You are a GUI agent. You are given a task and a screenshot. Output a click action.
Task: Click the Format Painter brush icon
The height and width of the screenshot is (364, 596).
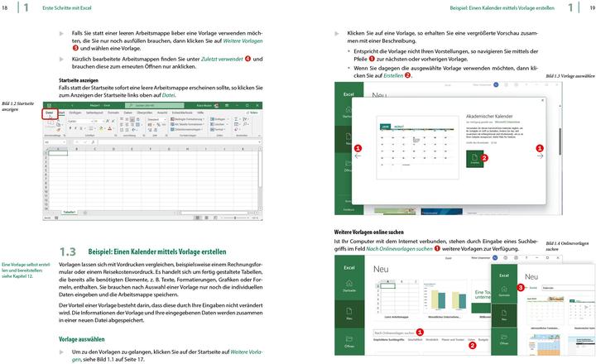[58, 130]
